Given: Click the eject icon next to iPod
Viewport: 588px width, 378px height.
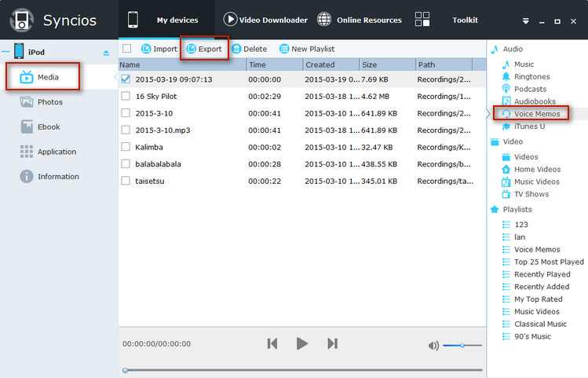Looking at the screenshot, I should coord(107,53).
